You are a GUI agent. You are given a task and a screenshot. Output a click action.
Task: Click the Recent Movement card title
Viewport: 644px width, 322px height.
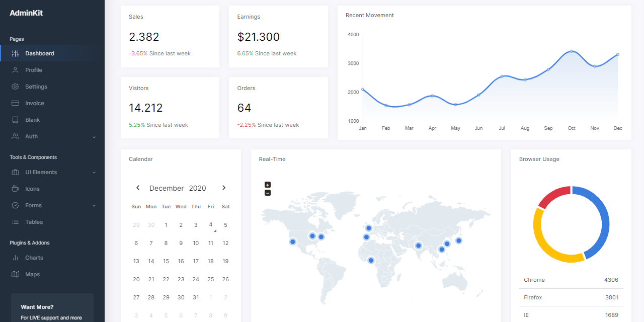click(370, 15)
